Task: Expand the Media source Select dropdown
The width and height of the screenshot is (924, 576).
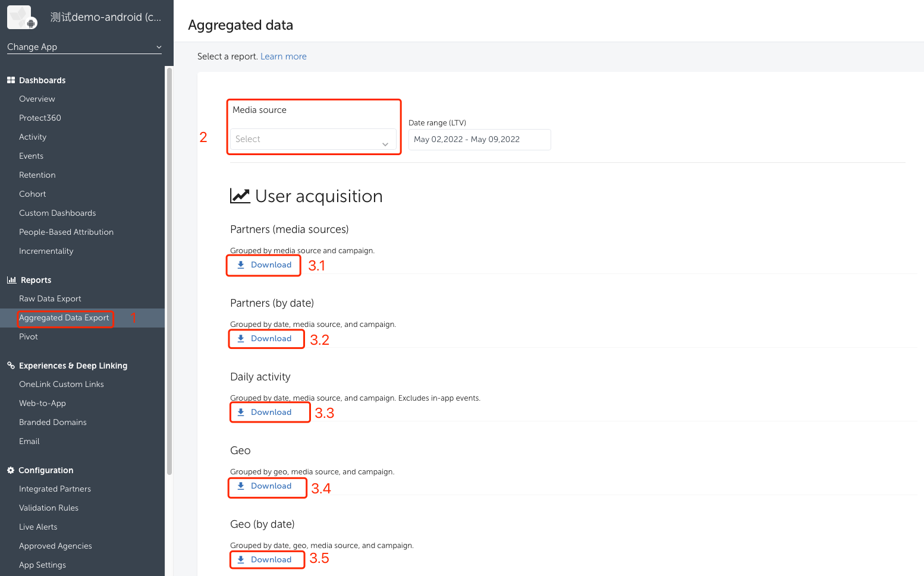Action: [313, 139]
